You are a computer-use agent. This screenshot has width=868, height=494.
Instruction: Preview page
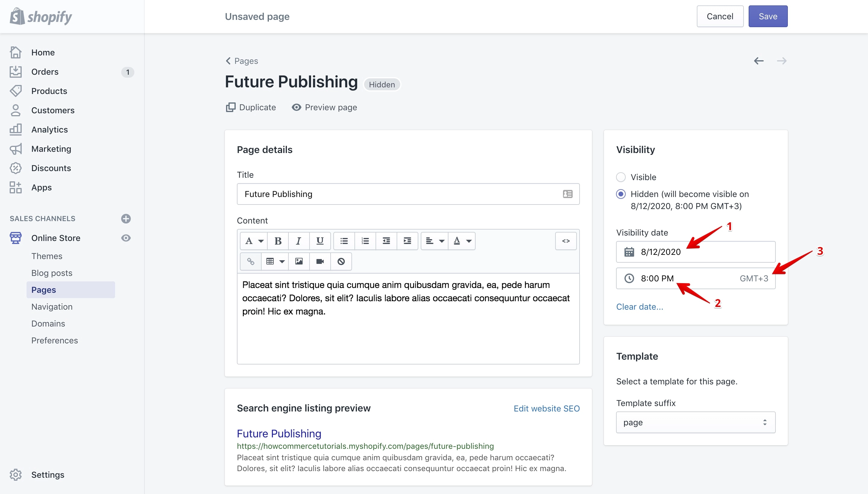[325, 107]
